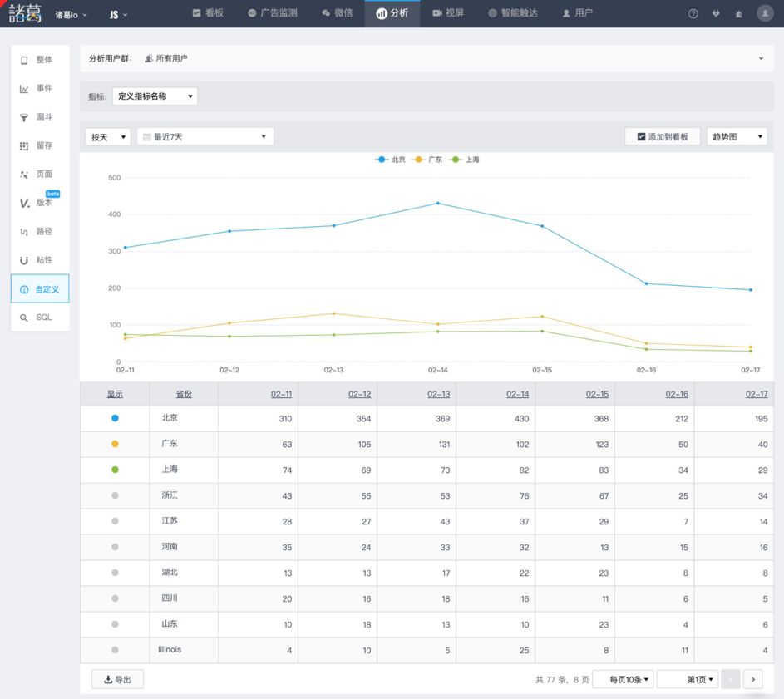Viewport: 784px width, 699px height.
Task: Expand the 分析用户群 panel chevron
Action: click(x=761, y=58)
